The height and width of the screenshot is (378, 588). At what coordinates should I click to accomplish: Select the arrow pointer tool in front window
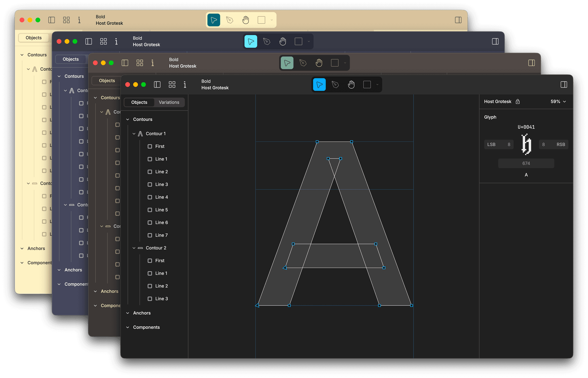tap(319, 85)
